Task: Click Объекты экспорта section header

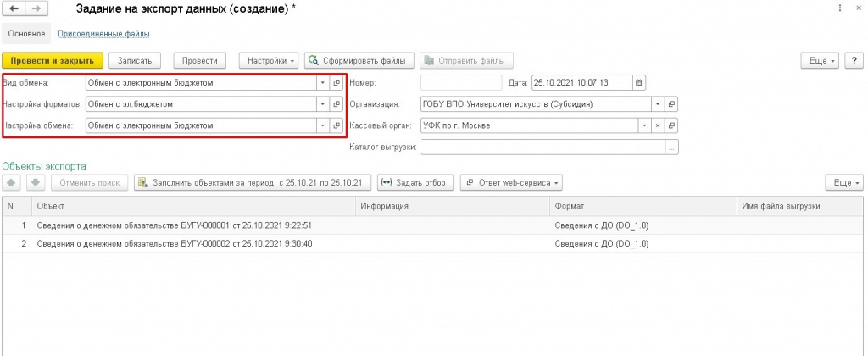Action: pyautogui.click(x=44, y=166)
